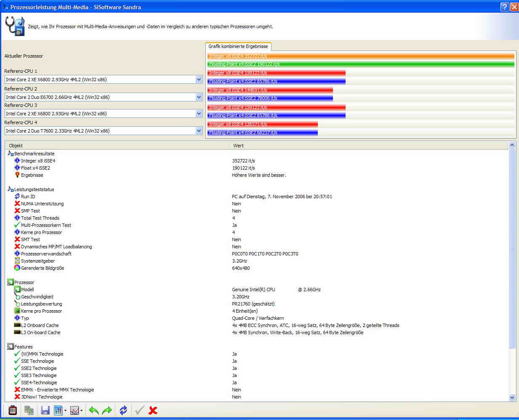Select the SSE2 Technologie row
Viewport: 519px width, 420px height.
coord(257,368)
